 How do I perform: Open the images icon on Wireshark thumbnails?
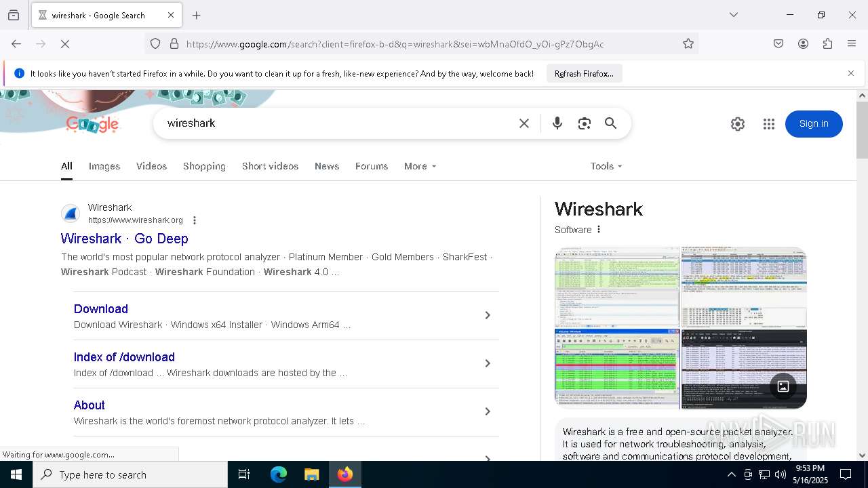783,386
